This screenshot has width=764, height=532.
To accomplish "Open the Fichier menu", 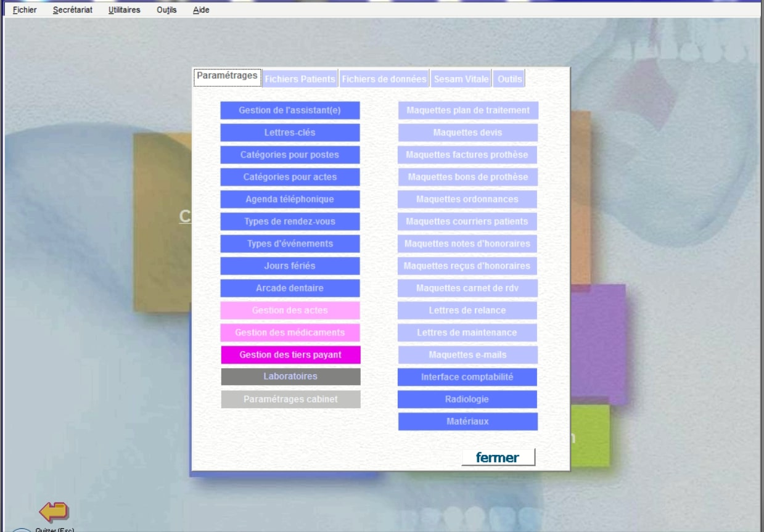I will (x=25, y=10).
